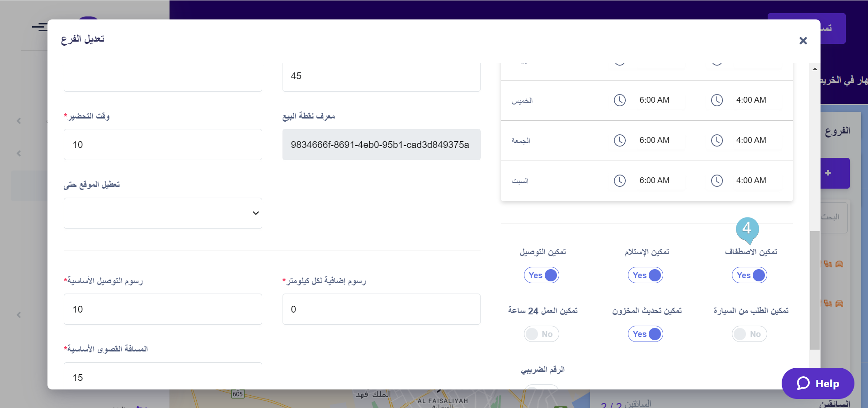The width and height of the screenshot is (868, 408).
Task: Open the disable site until dropdown
Action: 163,213
